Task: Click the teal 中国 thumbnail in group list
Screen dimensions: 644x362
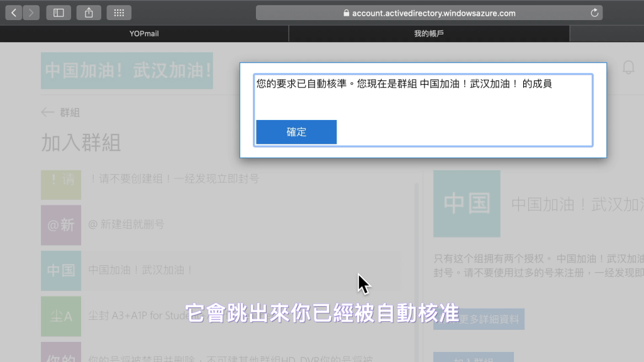Action: [61, 270]
